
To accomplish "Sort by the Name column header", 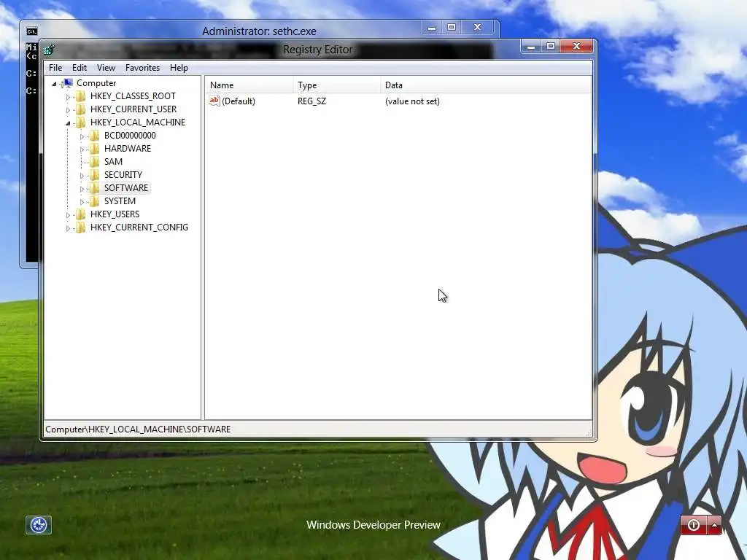I will click(249, 85).
